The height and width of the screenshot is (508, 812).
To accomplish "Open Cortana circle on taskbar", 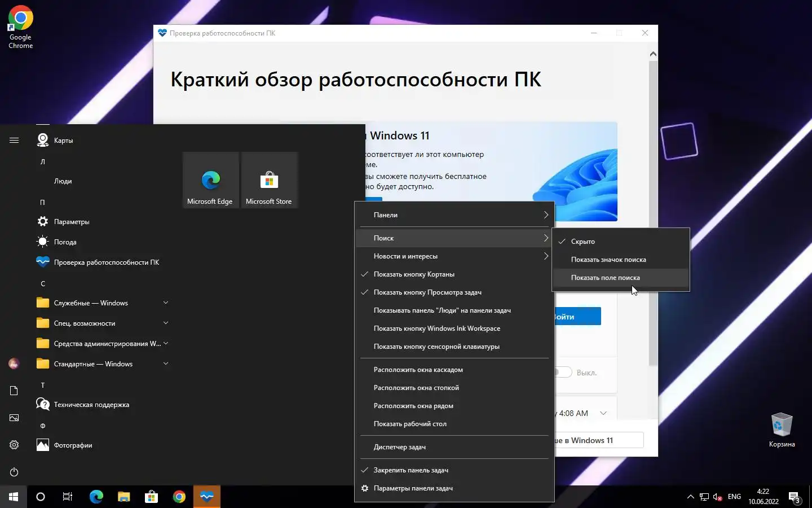I will [x=41, y=497].
